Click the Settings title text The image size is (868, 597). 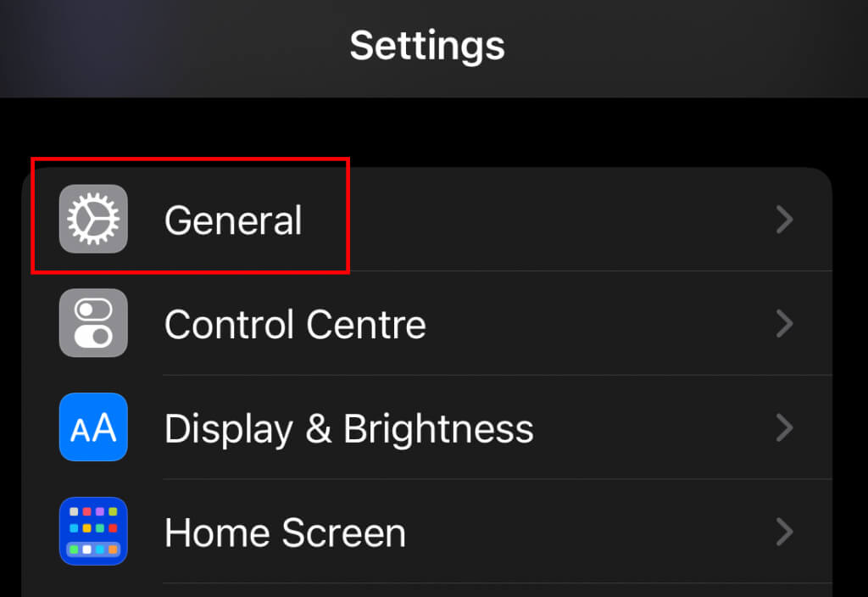point(427,45)
